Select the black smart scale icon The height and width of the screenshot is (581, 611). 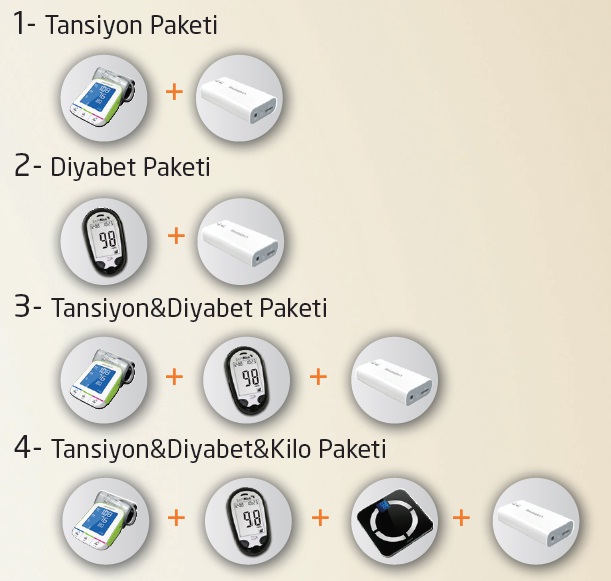pyautogui.click(x=394, y=521)
